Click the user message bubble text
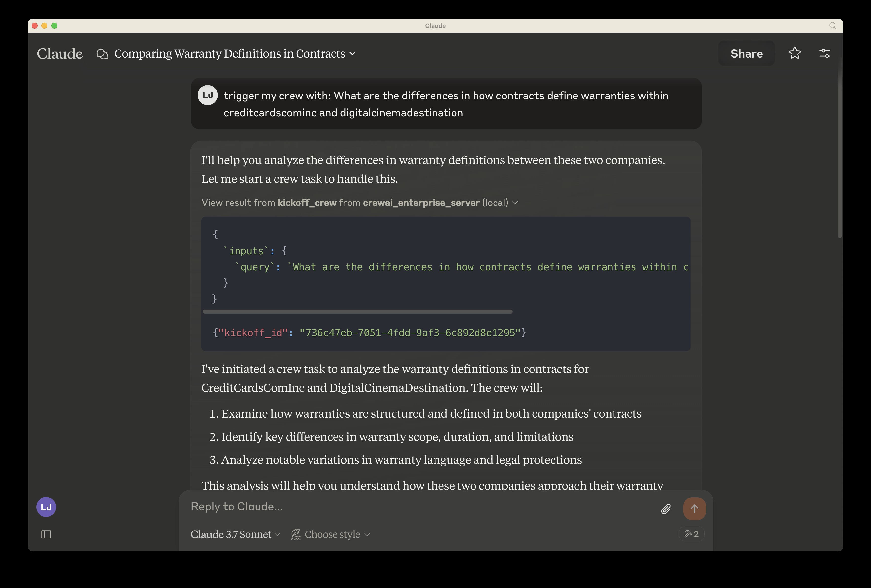Viewport: 871px width, 588px height. coord(446,104)
